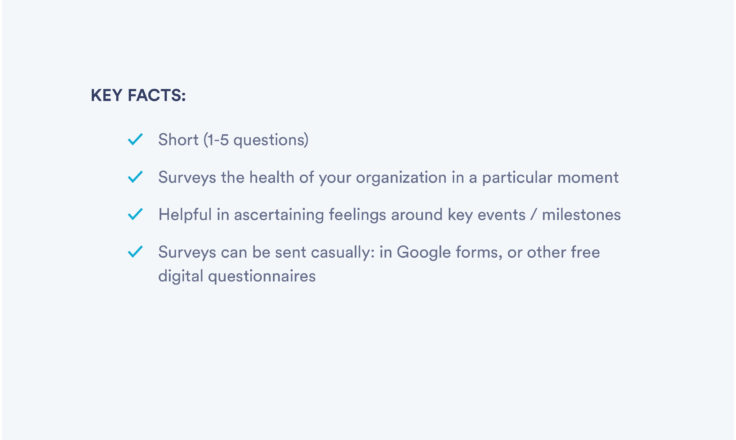This screenshot has width=736, height=440.
Task: Click the word feelings
Action: click(x=357, y=215)
